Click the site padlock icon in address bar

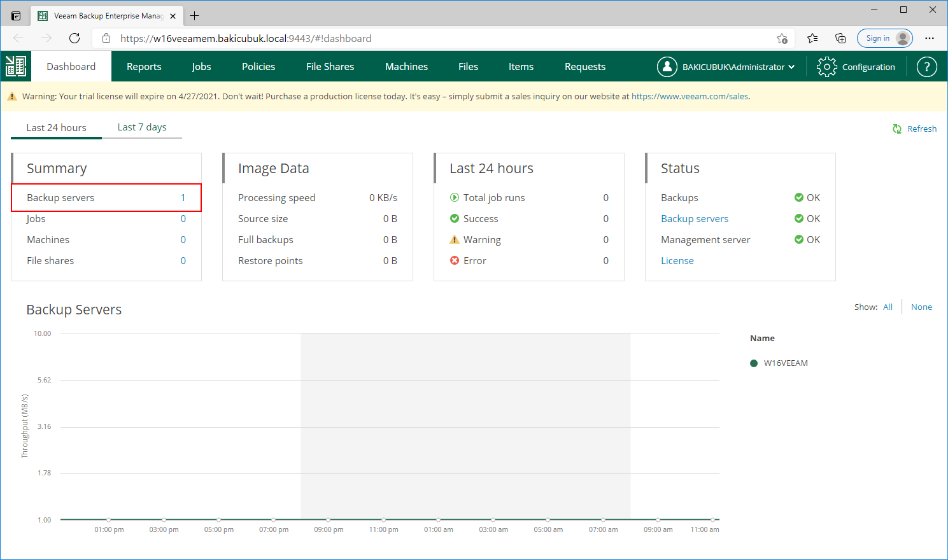(106, 38)
